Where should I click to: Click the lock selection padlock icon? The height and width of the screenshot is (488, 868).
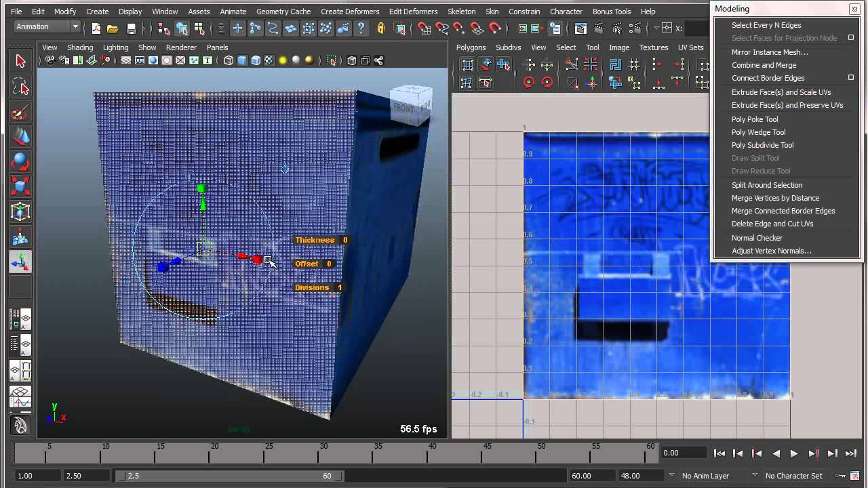(381, 28)
